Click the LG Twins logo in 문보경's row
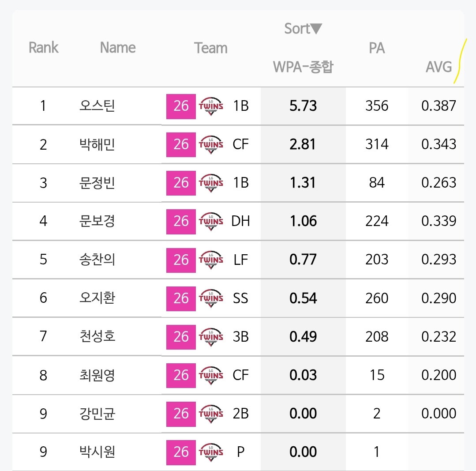Image resolution: width=476 pixels, height=471 pixels. [x=211, y=222]
